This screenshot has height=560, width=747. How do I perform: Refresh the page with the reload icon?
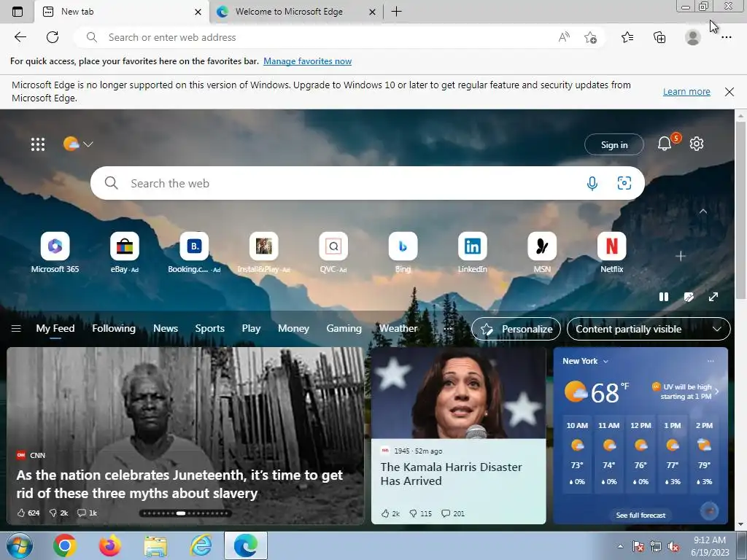(53, 37)
